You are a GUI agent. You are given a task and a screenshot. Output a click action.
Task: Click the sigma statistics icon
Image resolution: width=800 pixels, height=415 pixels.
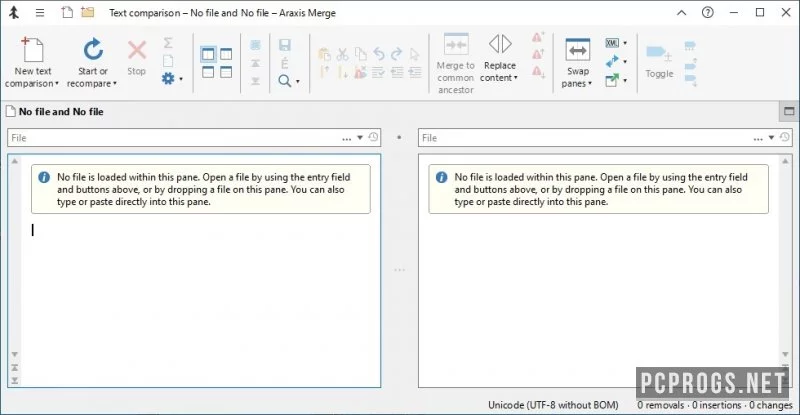[x=168, y=43]
